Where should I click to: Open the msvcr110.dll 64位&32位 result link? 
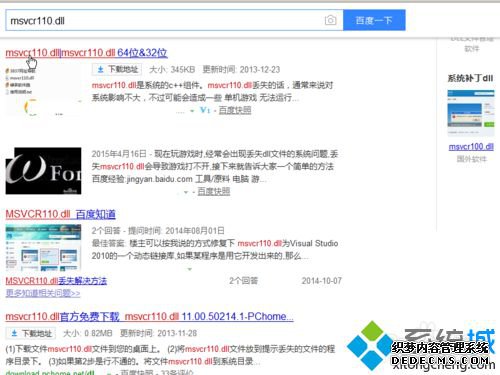coord(86,53)
